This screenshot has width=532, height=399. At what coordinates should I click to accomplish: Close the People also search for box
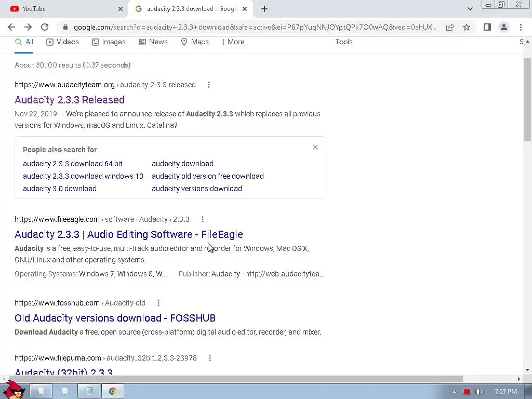[315, 147]
